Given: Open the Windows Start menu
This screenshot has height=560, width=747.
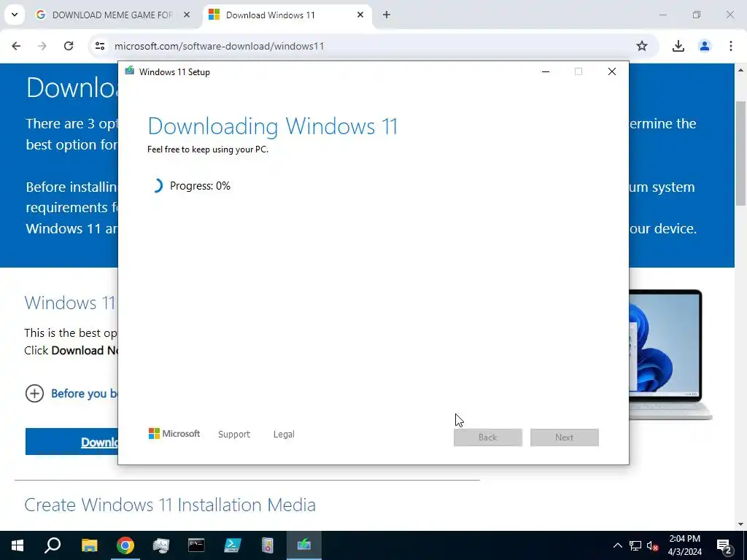Looking at the screenshot, I should [x=18, y=545].
